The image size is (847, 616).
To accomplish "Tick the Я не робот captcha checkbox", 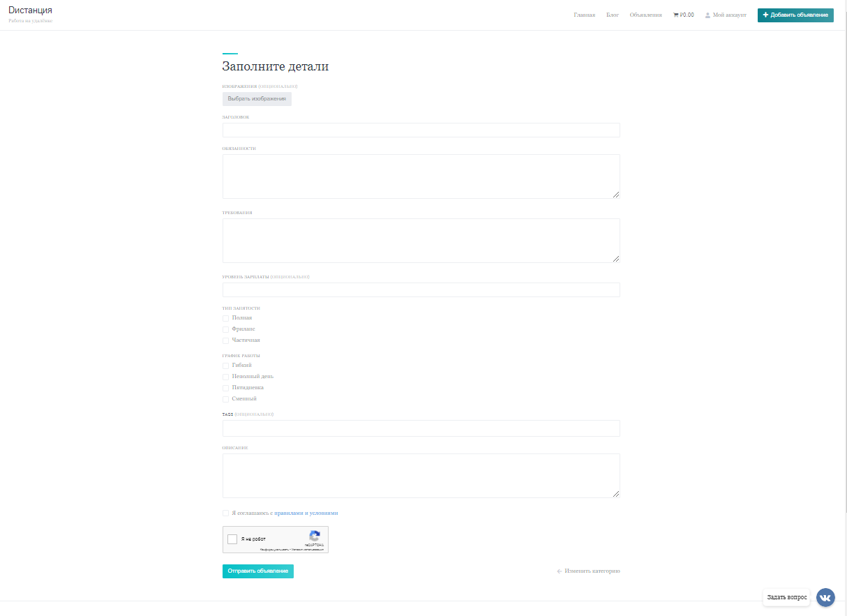I will coord(232,539).
